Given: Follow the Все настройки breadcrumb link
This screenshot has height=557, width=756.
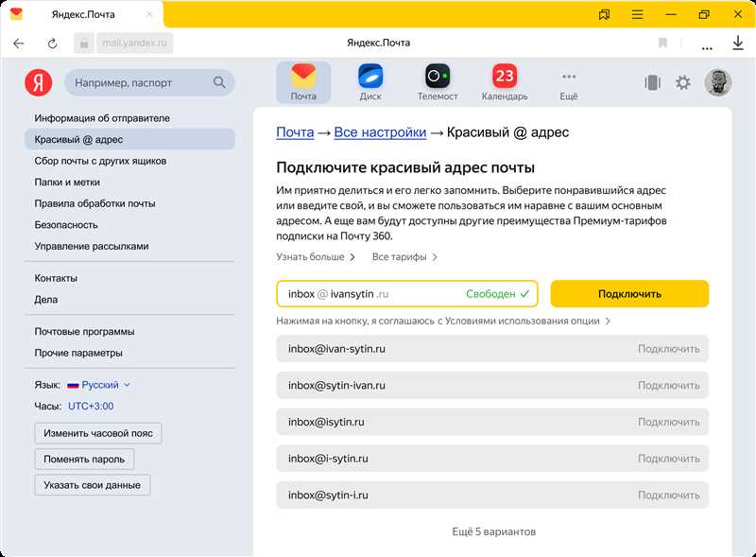Looking at the screenshot, I should point(380,132).
